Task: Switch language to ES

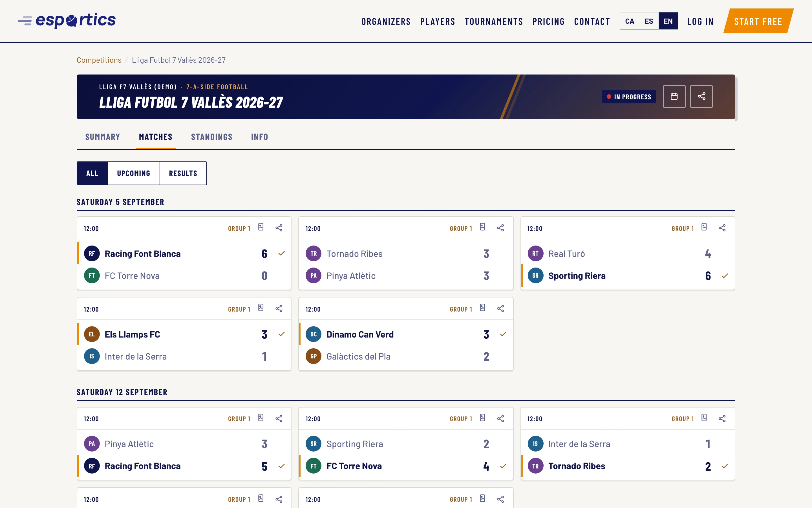Action: [x=649, y=21]
